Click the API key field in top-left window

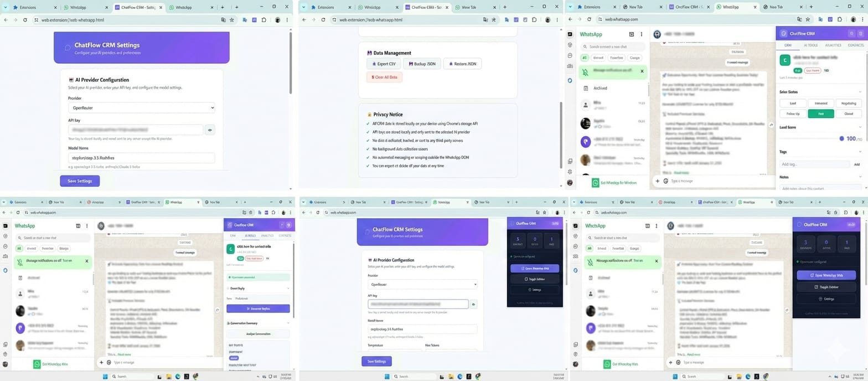tap(136, 130)
